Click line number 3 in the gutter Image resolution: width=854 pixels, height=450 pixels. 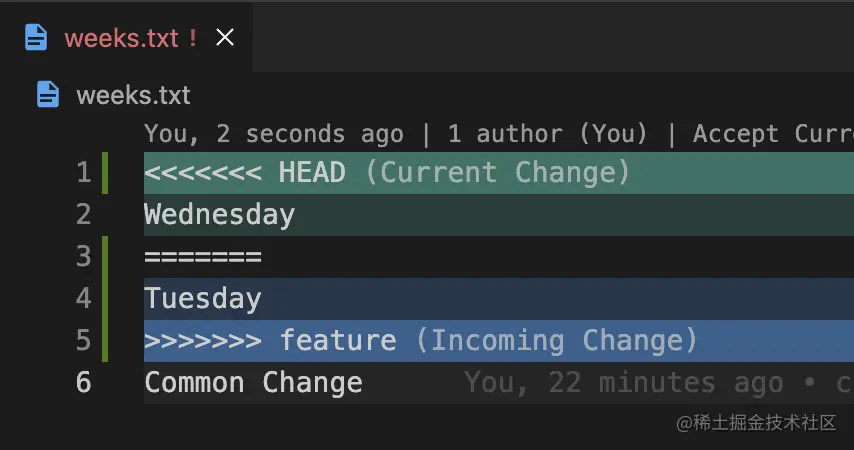coord(83,257)
